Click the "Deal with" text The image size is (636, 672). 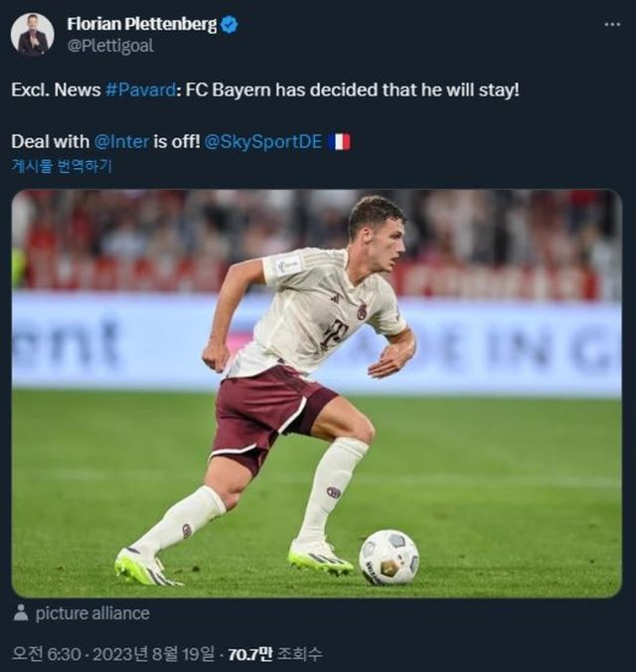pos(50,141)
